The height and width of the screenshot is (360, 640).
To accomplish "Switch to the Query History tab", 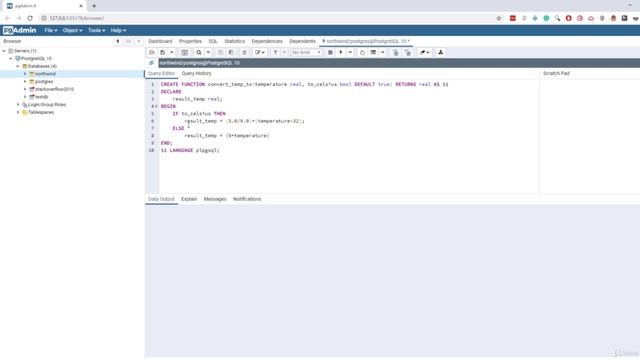I will click(196, 73).
